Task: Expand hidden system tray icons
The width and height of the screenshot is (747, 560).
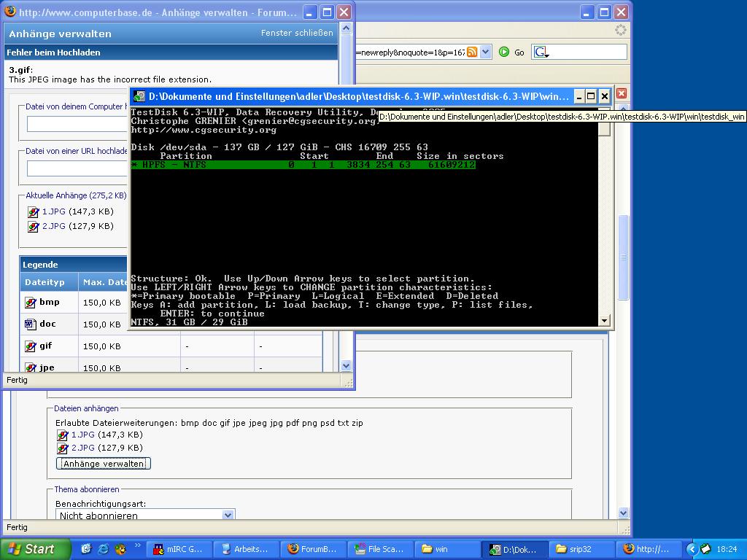Action: tap(692, 549)
